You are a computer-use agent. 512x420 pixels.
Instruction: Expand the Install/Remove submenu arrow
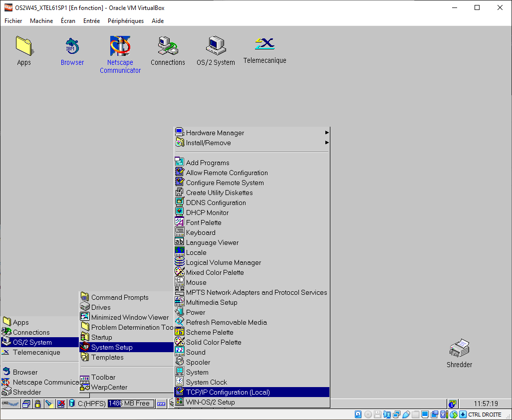tap(327, 143)
